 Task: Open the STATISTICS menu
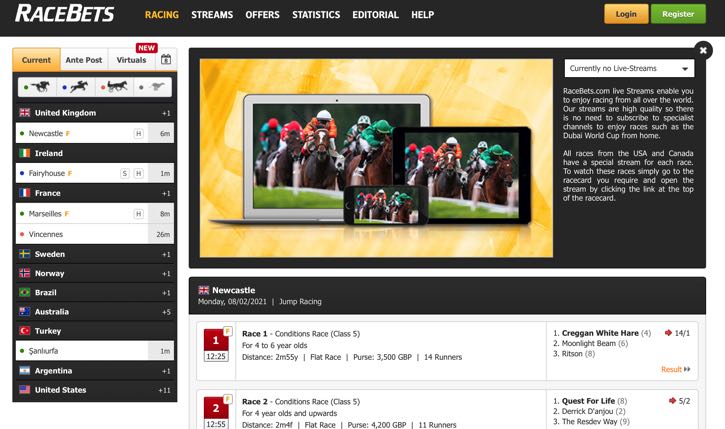coord(316,15)
